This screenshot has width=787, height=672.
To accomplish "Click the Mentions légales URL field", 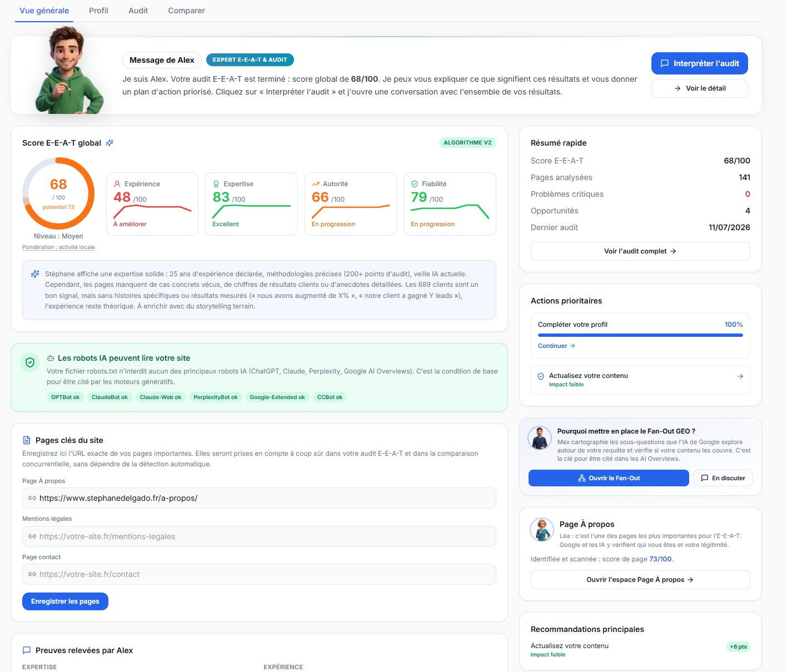I will [259, 536].
